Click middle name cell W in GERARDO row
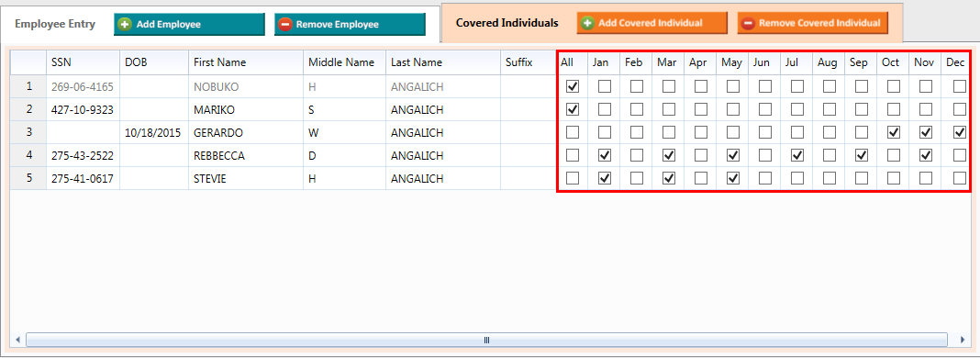This screenshot has width=980, height=358. tap(344, 132)
